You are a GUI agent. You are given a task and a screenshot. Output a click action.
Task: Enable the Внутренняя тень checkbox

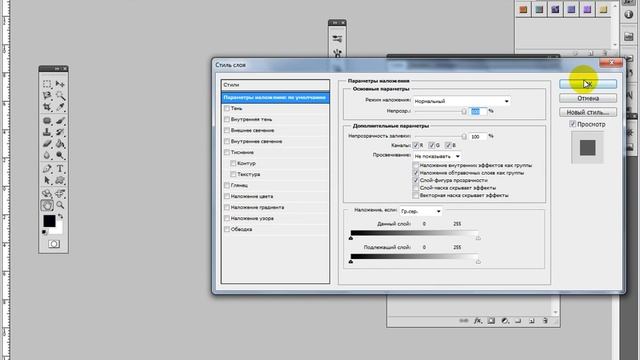coord(227,120)
